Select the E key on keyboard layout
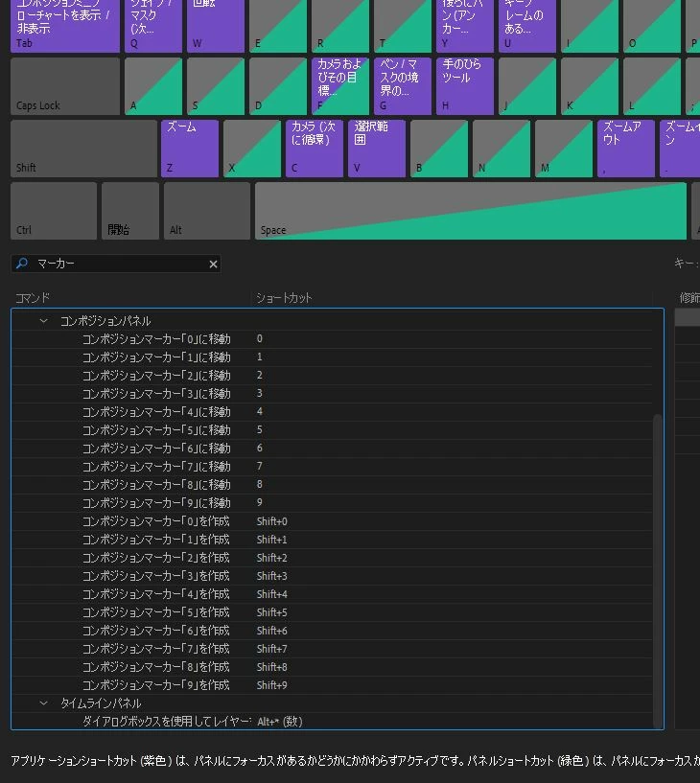700x783 pixels. point(278,26)
